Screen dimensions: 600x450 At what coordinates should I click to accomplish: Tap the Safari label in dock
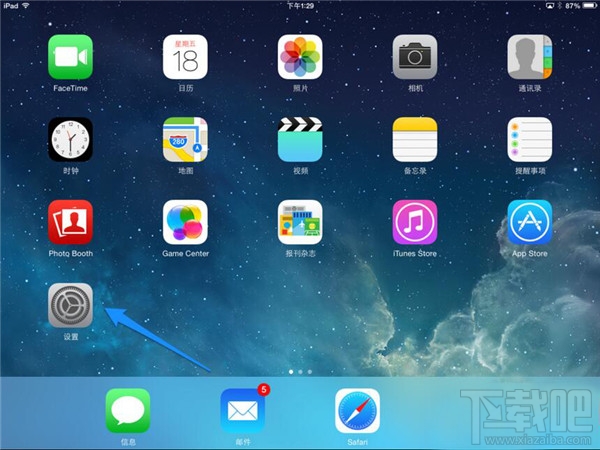pyautogui.click(x=357, y=442)
